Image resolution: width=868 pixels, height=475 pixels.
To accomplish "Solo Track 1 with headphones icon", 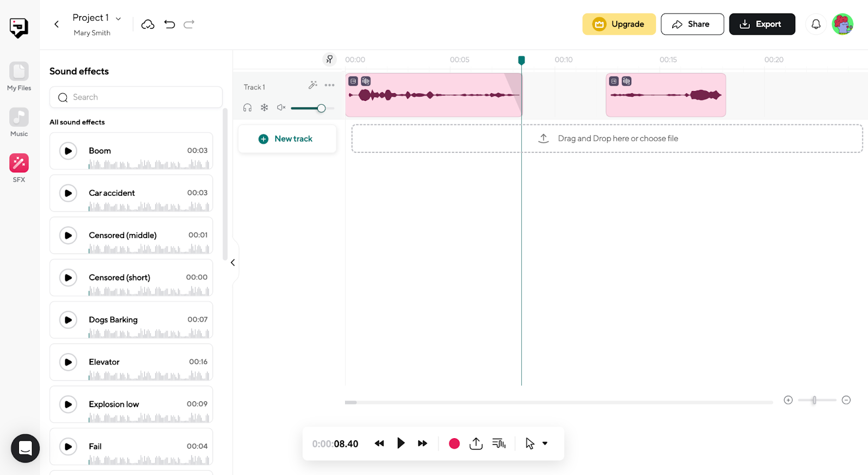I will coord(247,108).
